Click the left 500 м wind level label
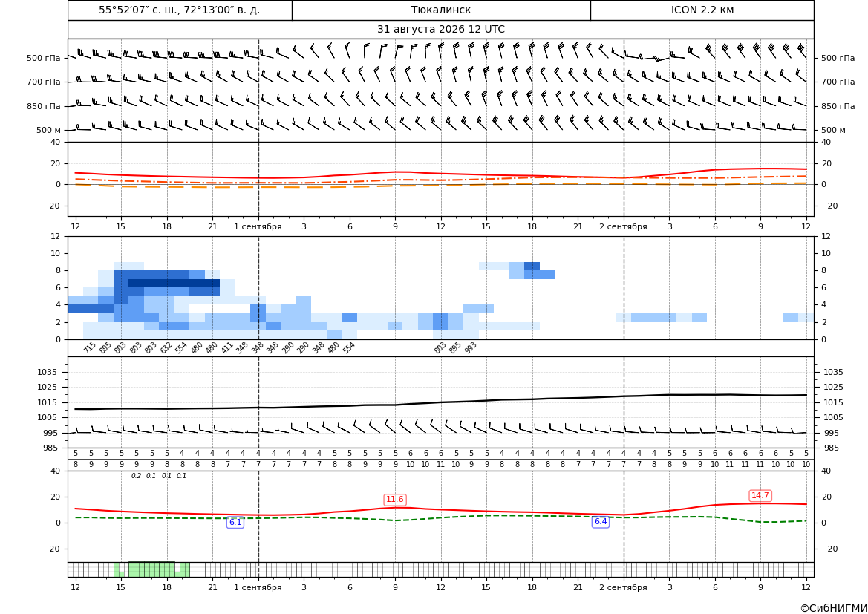Image resolution: width=868 pixels, height=614 pixels. [48, 130]
